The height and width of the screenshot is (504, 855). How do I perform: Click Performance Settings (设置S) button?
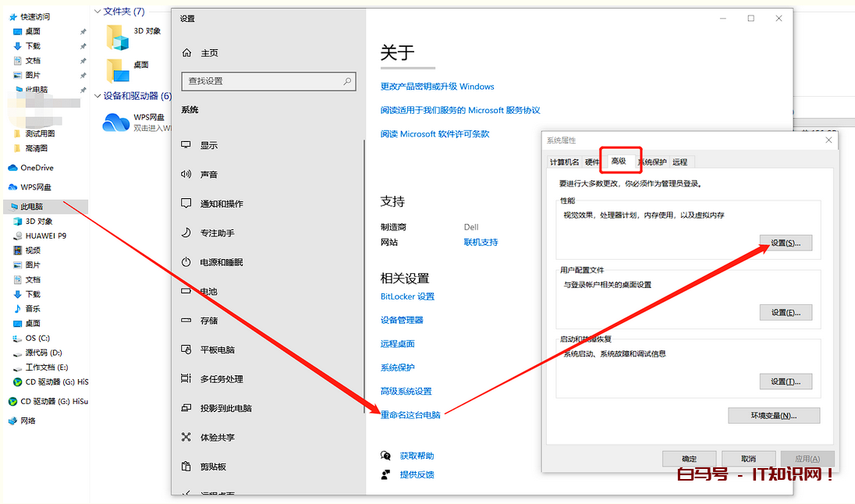click(786, 243)
